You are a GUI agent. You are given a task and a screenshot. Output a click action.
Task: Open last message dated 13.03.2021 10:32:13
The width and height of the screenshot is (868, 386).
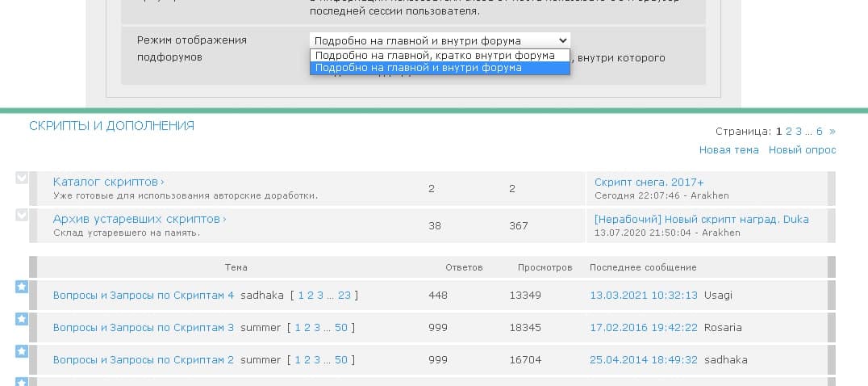click(x=643, y=296)
